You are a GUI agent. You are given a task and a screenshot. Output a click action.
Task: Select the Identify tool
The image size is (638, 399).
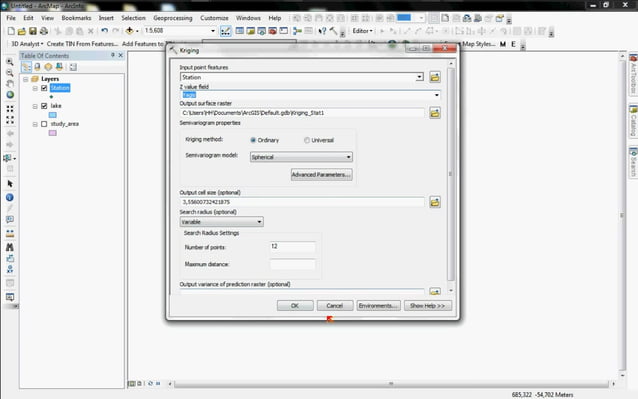coord(10,198)
